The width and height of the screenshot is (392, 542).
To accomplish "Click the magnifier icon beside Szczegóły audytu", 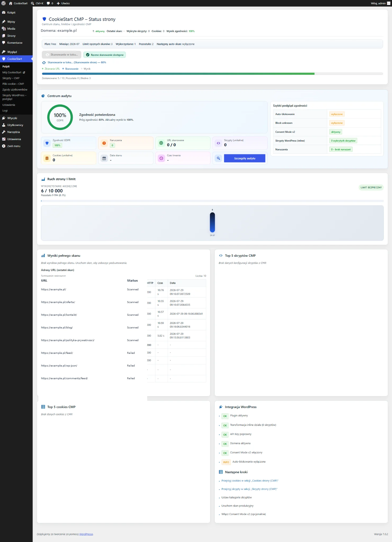I will pos(218,158).
